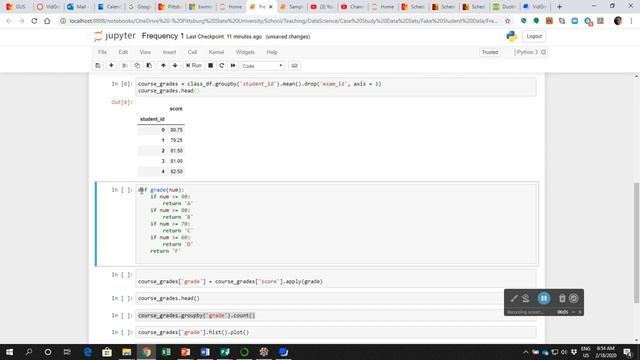Click the Python 3 kernel indicator circle
Image resolution: width=640 pixels, height=360 pixels.
[543, 52]
